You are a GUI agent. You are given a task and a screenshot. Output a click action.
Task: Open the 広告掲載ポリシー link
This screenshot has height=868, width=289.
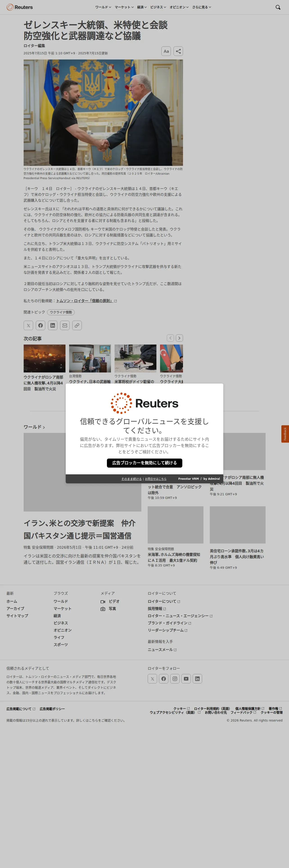pyautogui.click(x=52, y=709)
